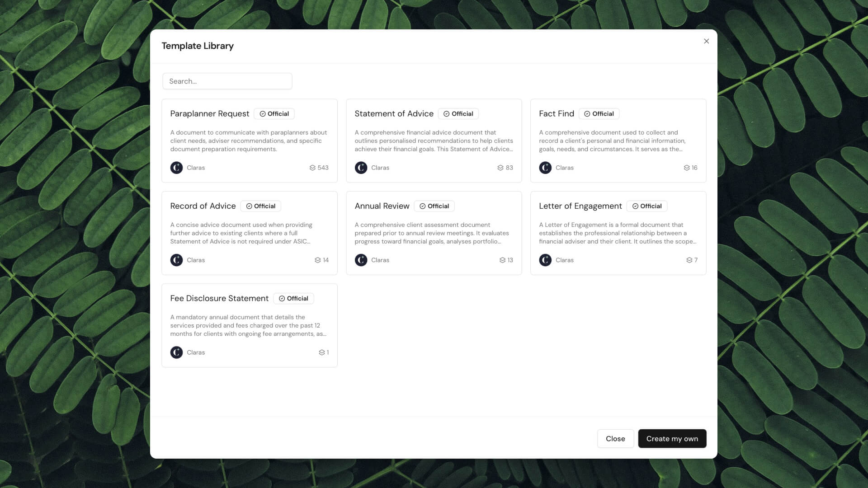Screen dimensions: 868x488
Task: Click the Create my own button
Action: (x=672, y=438)
